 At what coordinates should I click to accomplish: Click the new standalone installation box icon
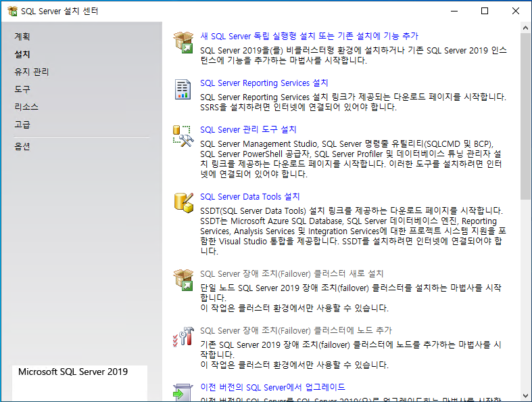click(183, 42)
